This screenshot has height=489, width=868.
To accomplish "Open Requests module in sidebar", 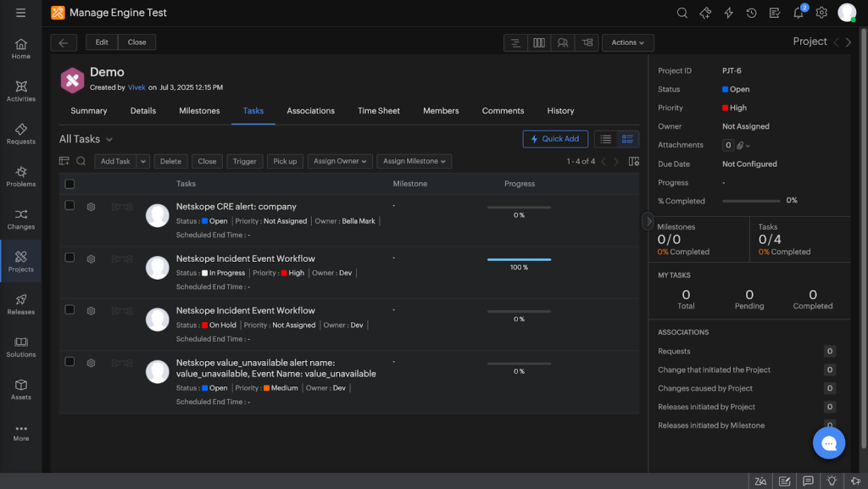I will click(x=21, y=134).
